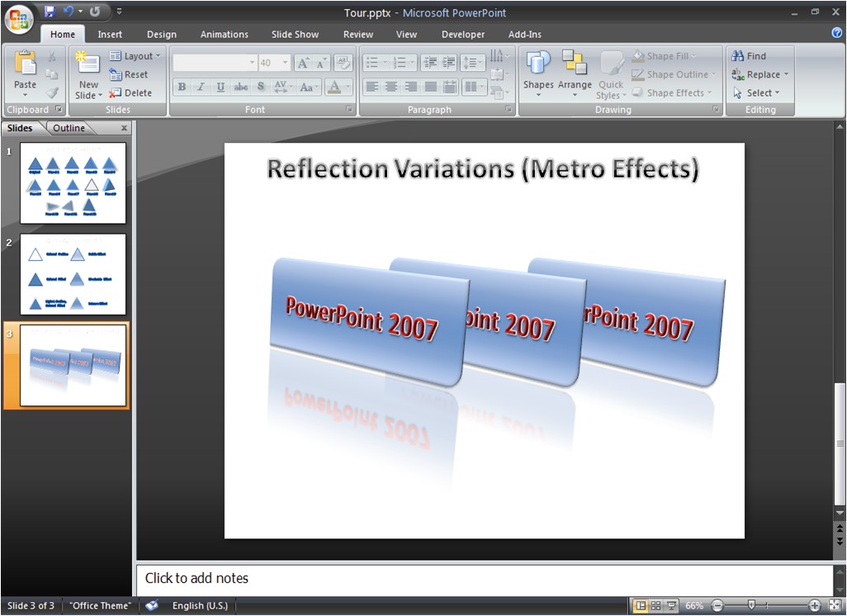Center the text
The width and height of the screenshot is (847, 616).
tap(391, 87)
